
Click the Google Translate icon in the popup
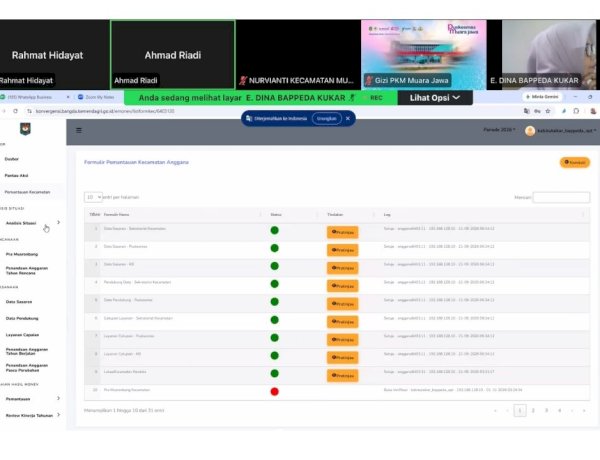coord(249,118)
